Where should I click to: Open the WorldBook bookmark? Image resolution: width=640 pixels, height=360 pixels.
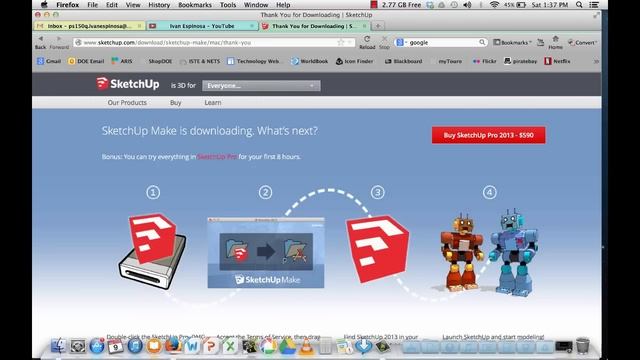pyautogui.click(x=310, y=61)
